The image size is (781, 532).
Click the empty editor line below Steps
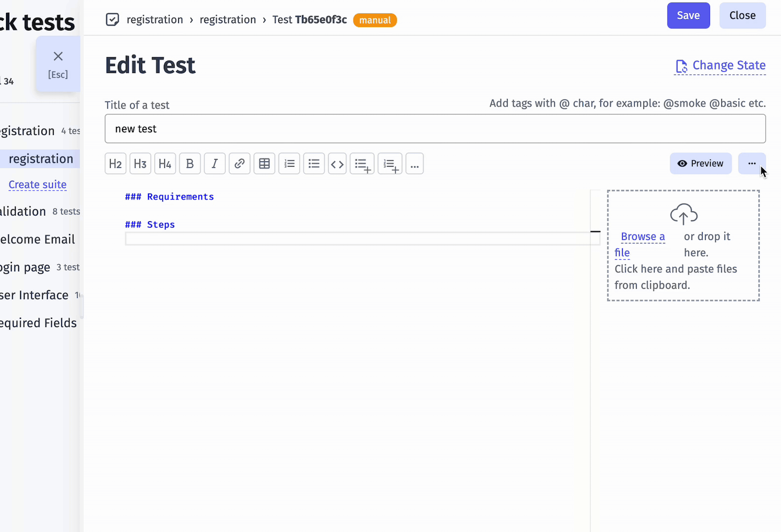pos(362,239)
